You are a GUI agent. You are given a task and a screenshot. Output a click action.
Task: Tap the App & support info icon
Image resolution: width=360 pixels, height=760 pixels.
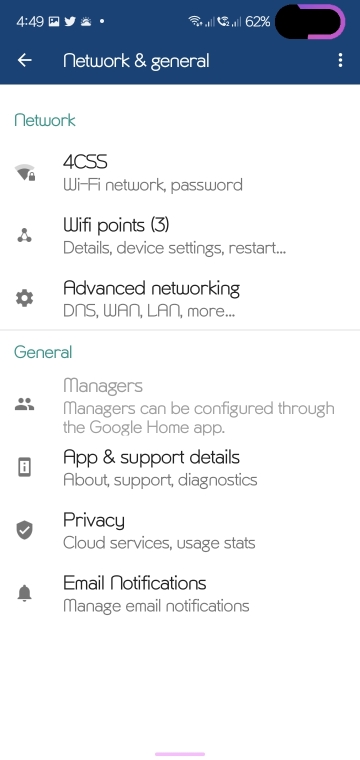pyautogui.click(x=24, y=467)
